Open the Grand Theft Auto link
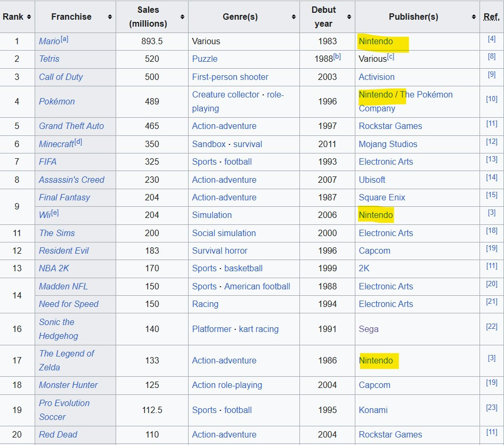Viewport: 504px width, 445px height. pos(71,126)
